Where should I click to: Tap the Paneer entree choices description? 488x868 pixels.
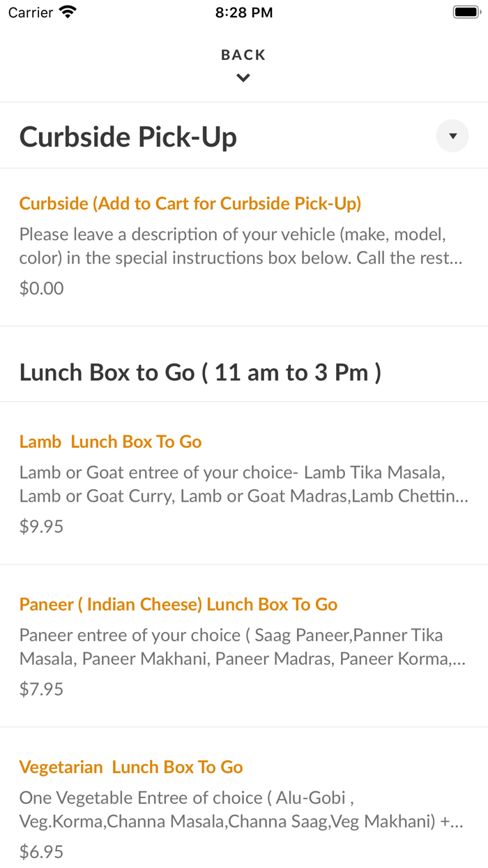[241, 647]
